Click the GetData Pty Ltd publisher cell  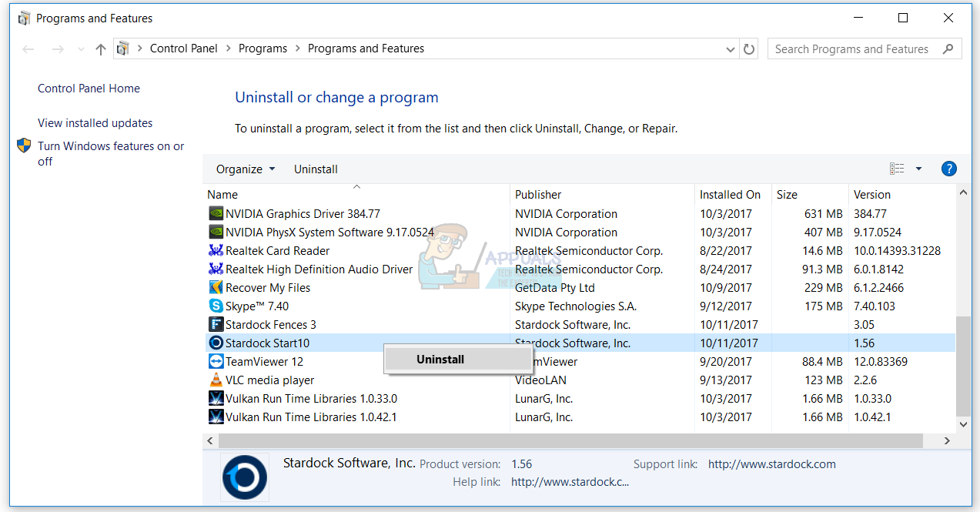(554, 288)
